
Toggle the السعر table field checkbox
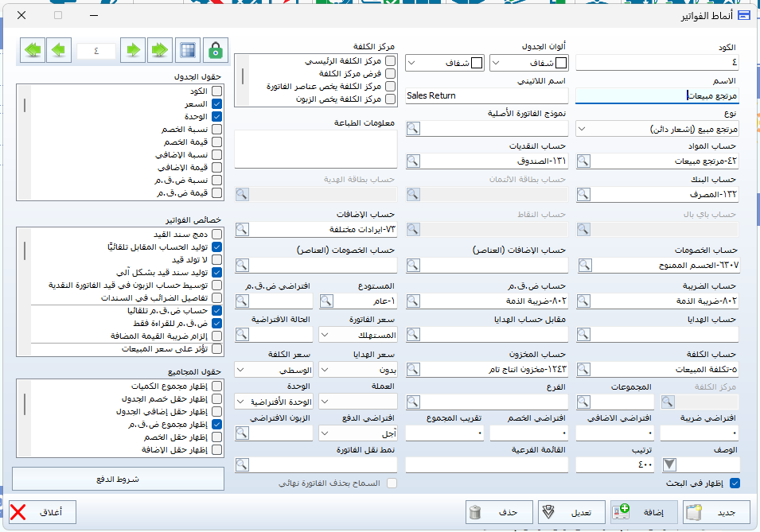216,104
